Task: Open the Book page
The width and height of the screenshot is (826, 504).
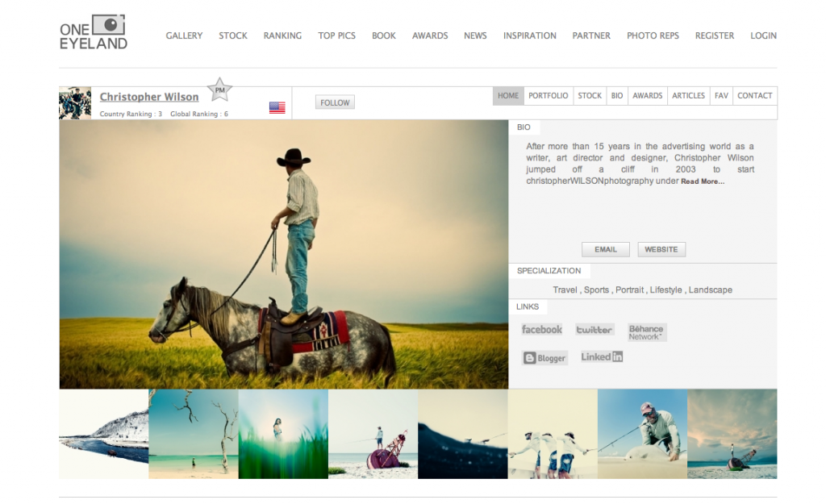Action: pos(383,35)
